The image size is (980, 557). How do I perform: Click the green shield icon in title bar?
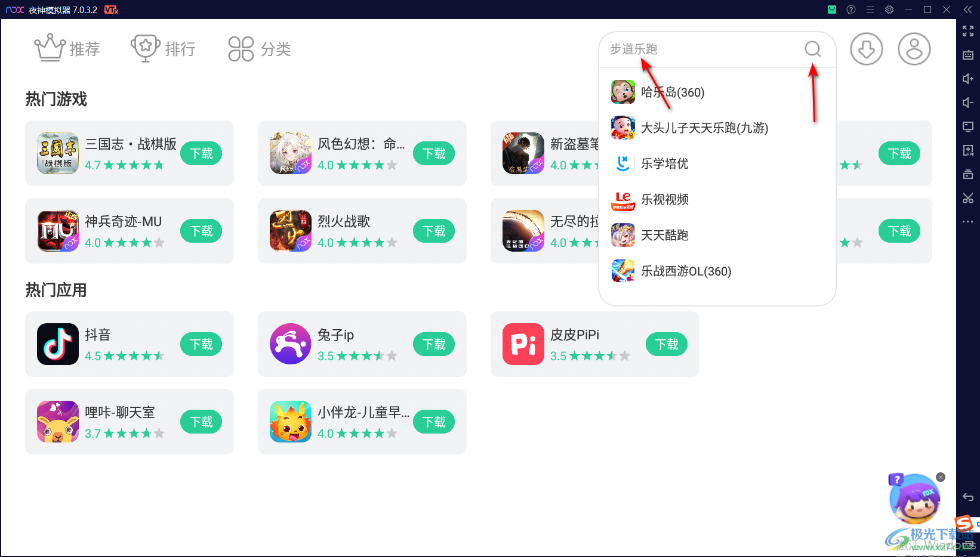pos(832,10)
